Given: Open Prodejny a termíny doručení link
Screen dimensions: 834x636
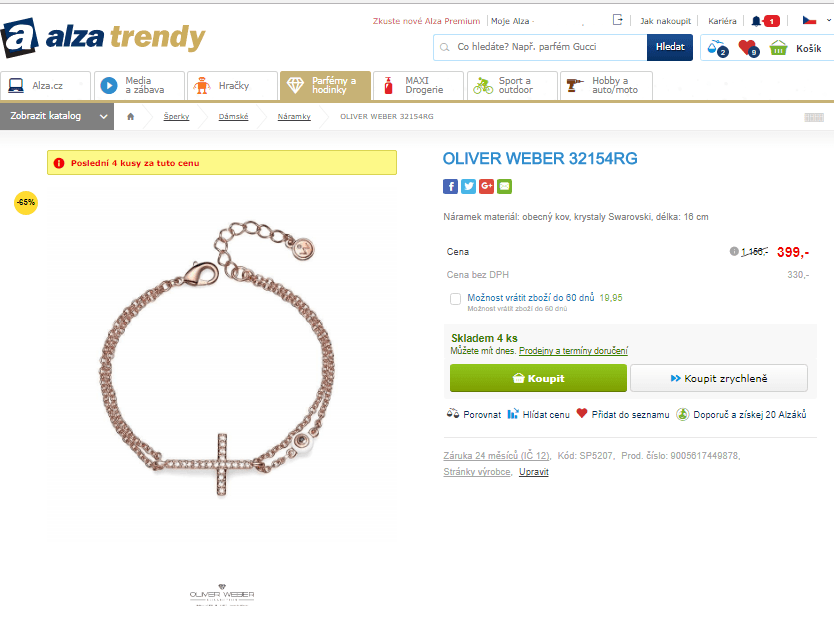Looking at the screenshot, I should pyautogui.click(x=573, y=351).
